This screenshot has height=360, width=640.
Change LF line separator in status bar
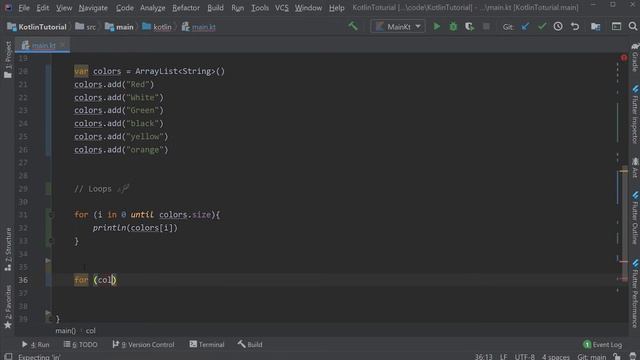point(504,357)
